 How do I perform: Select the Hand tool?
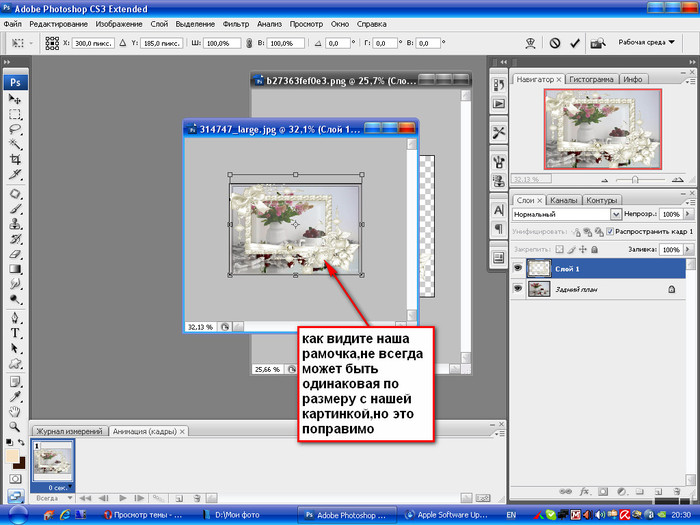click(x=15, y=412)
